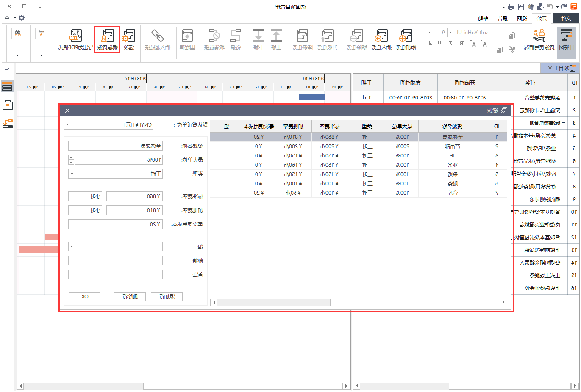Click the 添加行 (Add Row) button
Screen dimensions: 581x392
(167, 297)
